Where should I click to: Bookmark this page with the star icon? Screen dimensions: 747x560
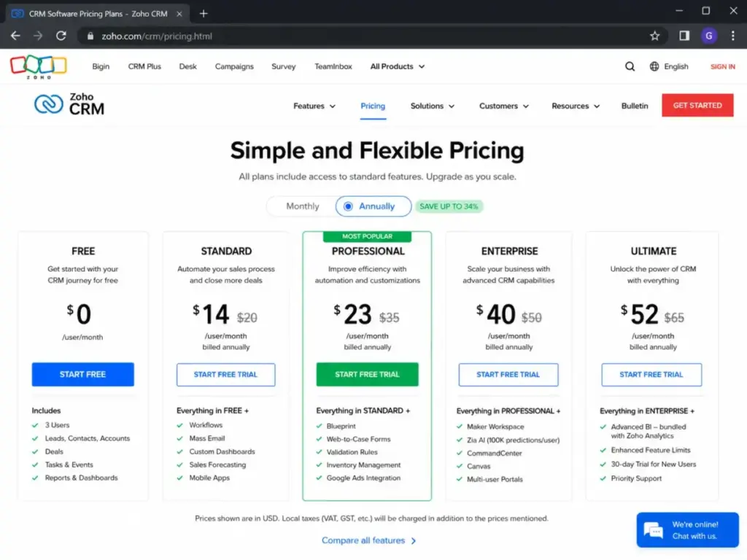(x=654, y=36)
